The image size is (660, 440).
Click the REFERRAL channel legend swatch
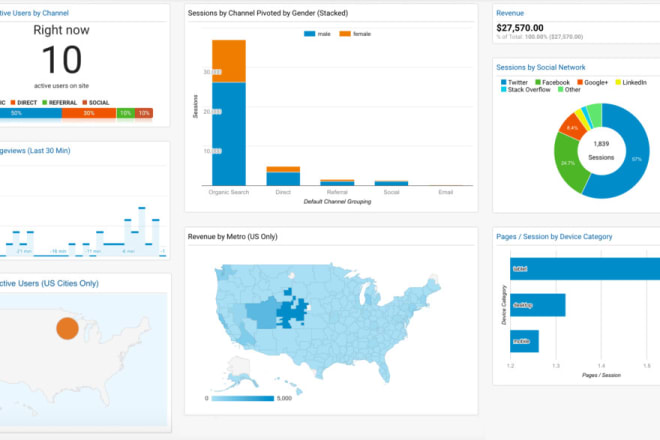click(x=45, y=103)
